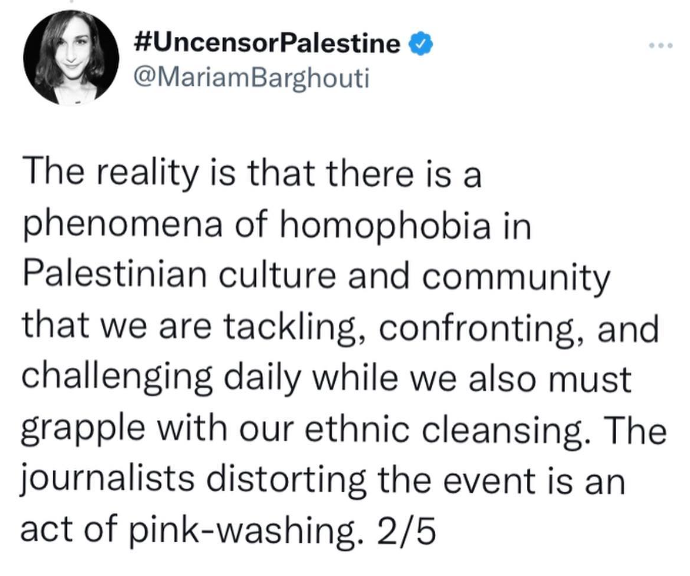Image resolution: width=690 pixels, height=576 pixels.
Task: Select the thread counter 2/5
Action: point(405,530)
